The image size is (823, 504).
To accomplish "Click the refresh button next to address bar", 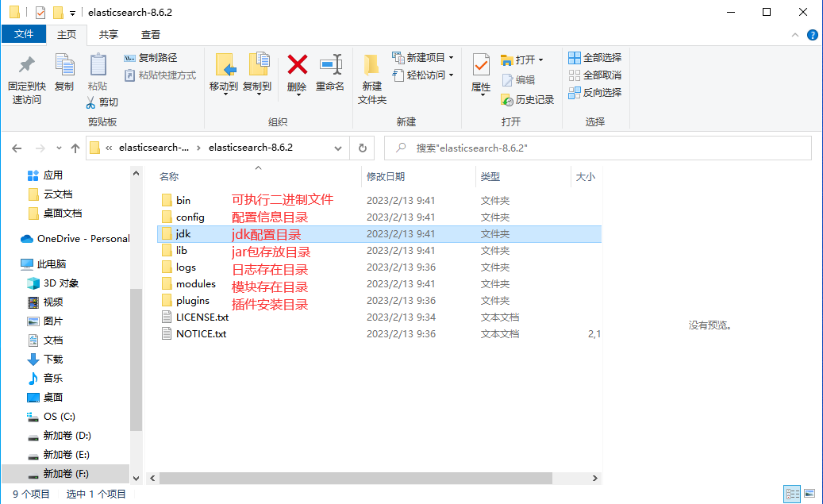I will point(362,148).
